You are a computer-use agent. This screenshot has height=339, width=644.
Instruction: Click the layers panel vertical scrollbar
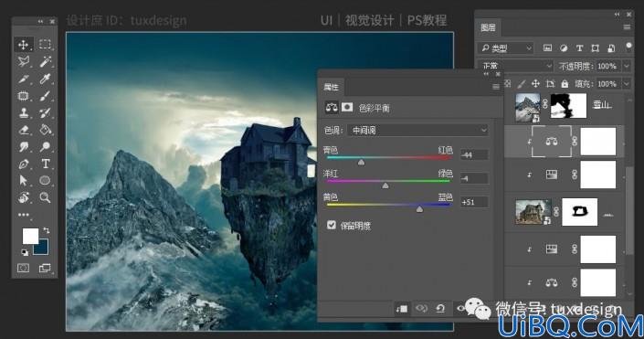pyautogui.click(x=628, y=211)
